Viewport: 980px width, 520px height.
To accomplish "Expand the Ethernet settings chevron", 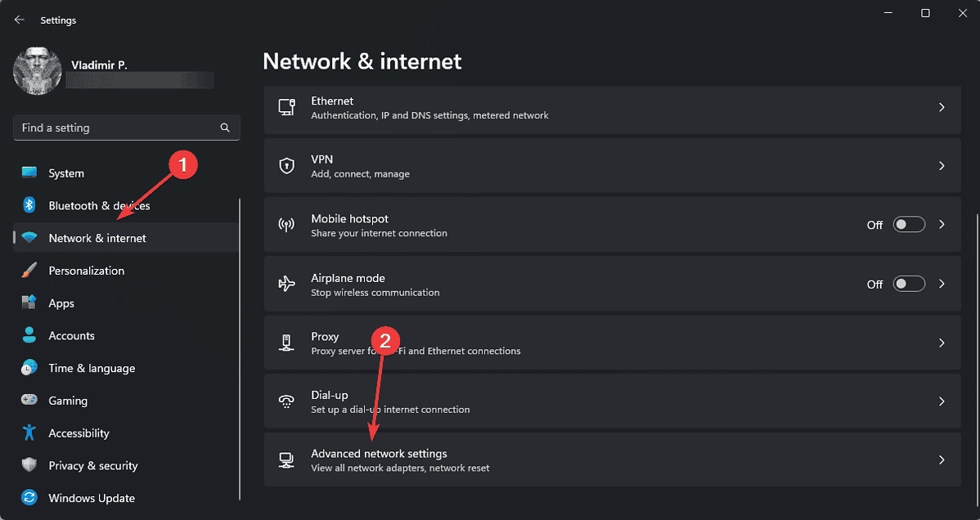I will [x=941, y=107].
